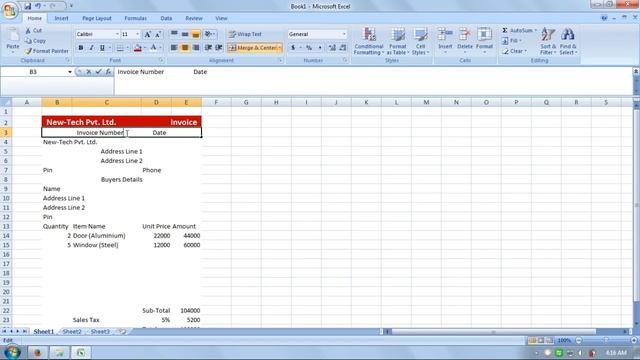The image size is (640, 360).
Task: Undo the last action
Action: click(x=38, y=6)
